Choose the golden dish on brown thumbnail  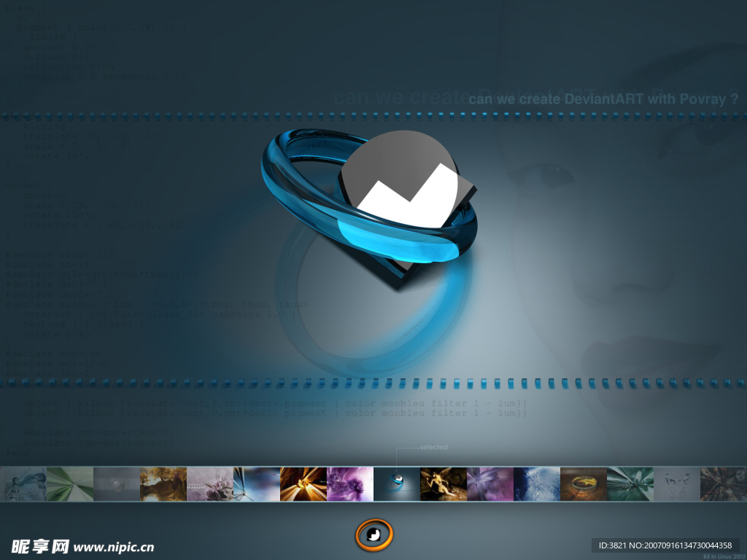coord(584,484)
